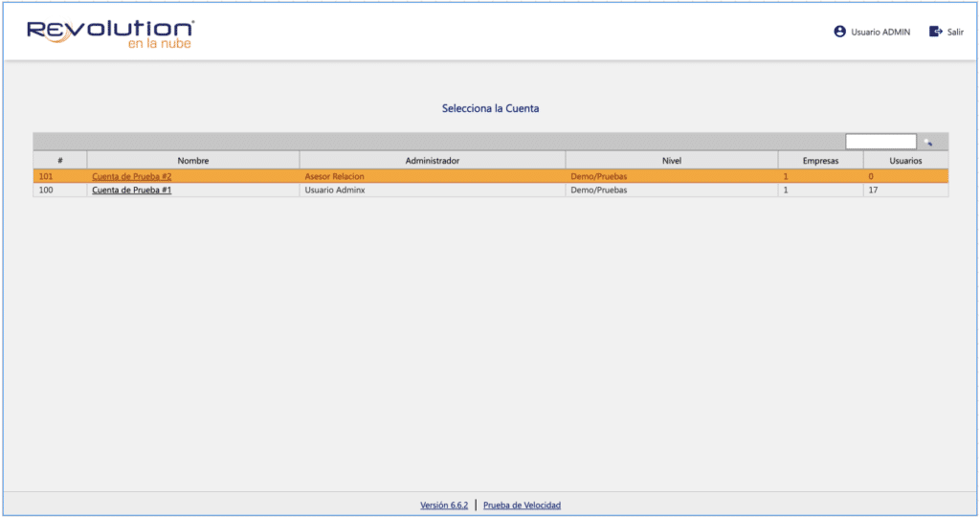
Task: Sort by the Empresas column header
Action: click(820, 161)
